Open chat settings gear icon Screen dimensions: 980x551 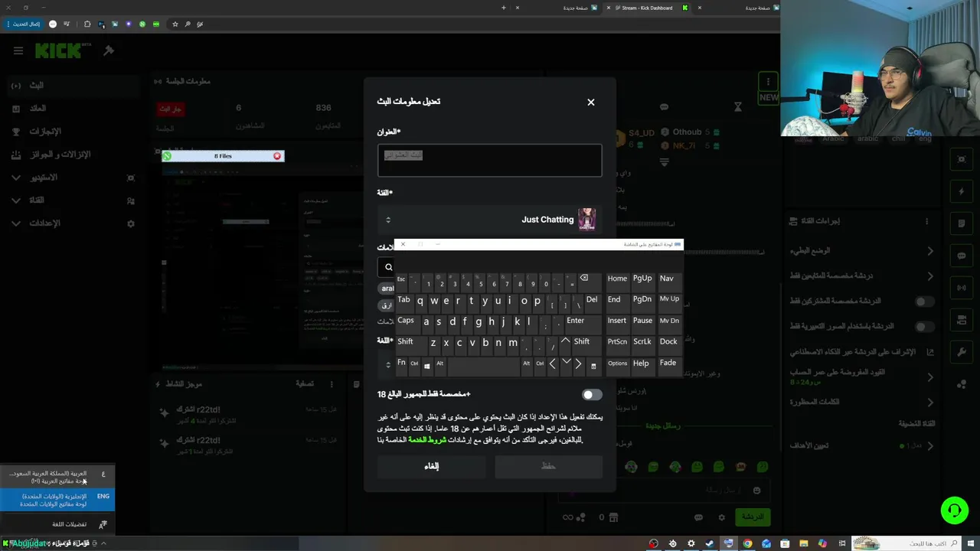[x=720, y=517]
